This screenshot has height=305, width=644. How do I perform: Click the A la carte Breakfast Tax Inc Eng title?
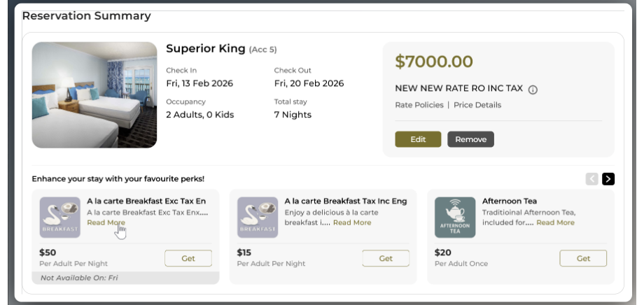point(346,201)
